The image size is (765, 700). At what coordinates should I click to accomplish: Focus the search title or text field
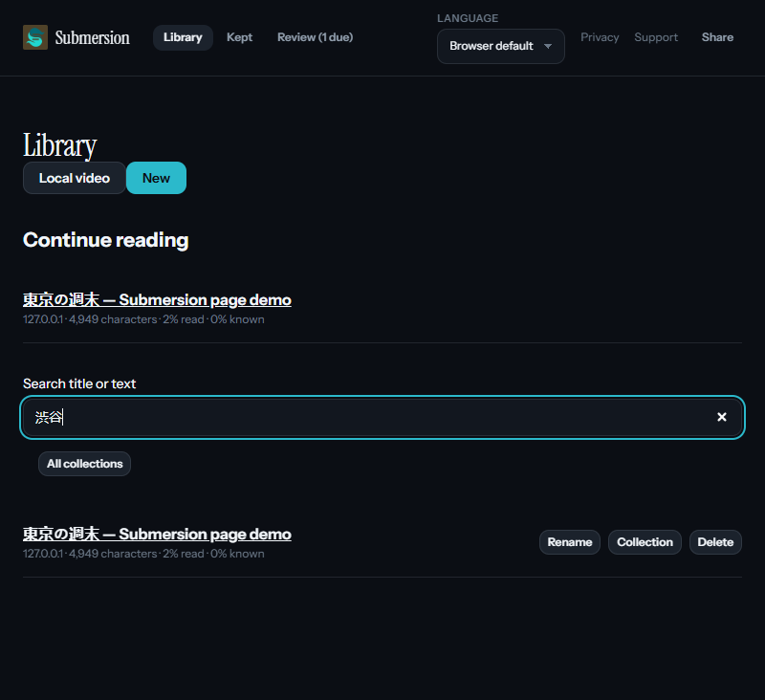pyautogui.click(x=382, y=417)
